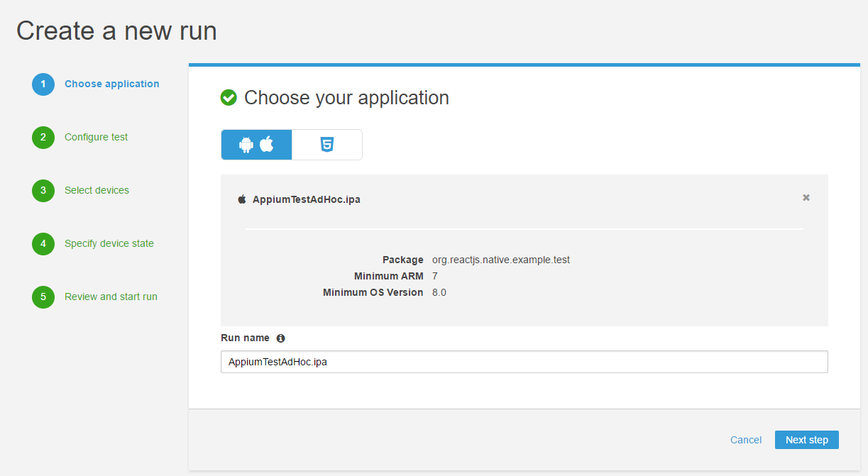Click the step 5 number circle

(x=43, y=297)
